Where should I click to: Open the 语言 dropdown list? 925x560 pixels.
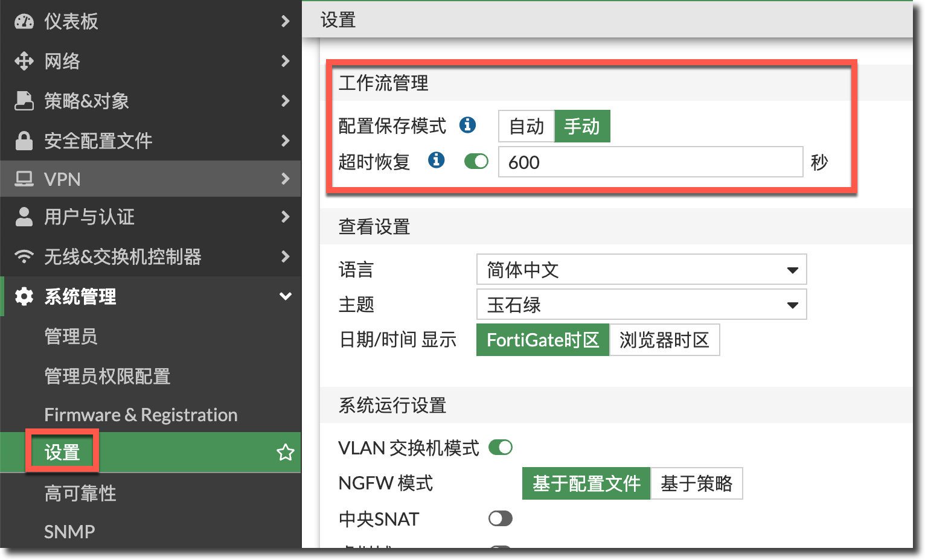coord(641,270)
